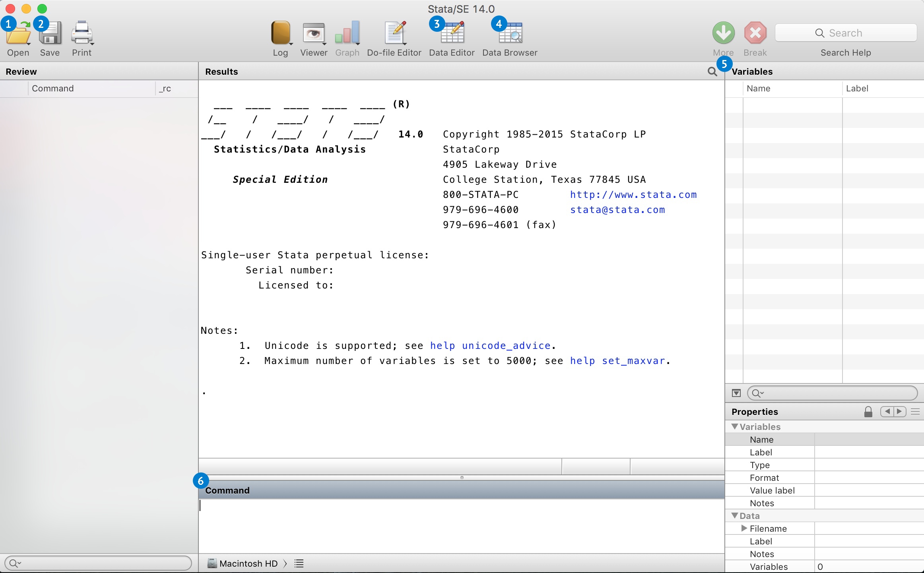Click the Save floppy disk icon

point(50,33)
